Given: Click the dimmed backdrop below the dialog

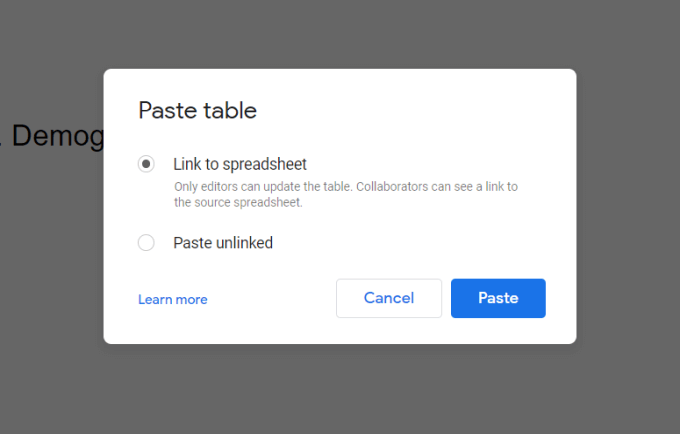Looking at the screenshot, I should coord(340,390).
